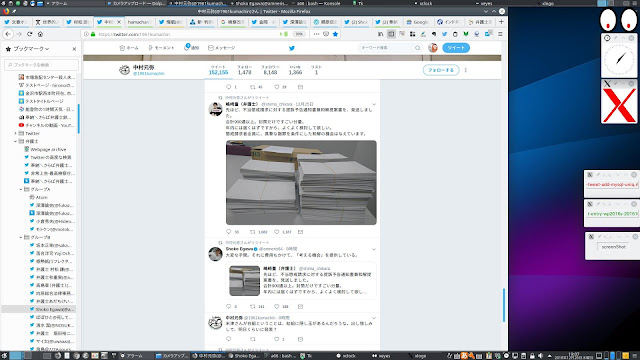Open the dropdown caret on the photo tweet
This screenshot has width=640, height=360.
pos(373,104)
